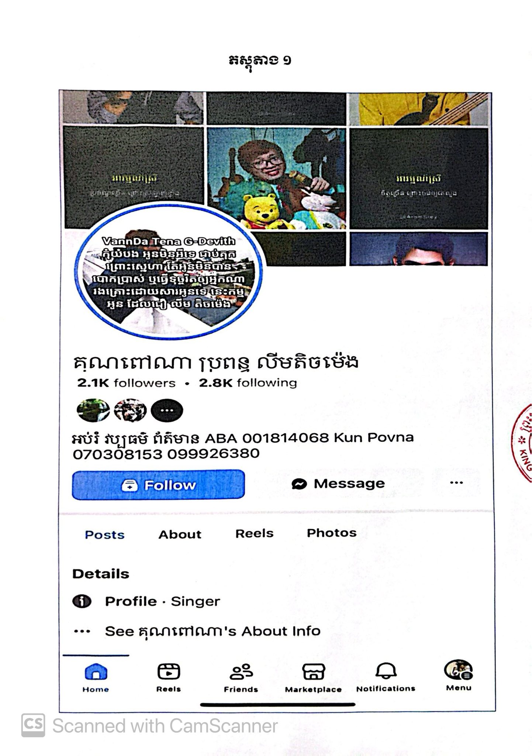Open the Notifications bell icon

[x=386, y=671]
